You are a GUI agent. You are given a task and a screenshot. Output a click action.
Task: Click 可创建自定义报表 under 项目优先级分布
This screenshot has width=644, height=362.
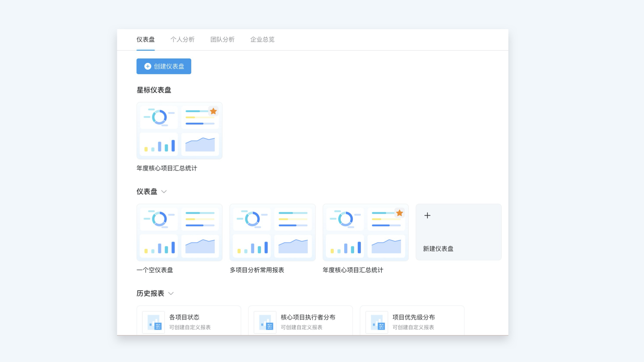[413, 327]
